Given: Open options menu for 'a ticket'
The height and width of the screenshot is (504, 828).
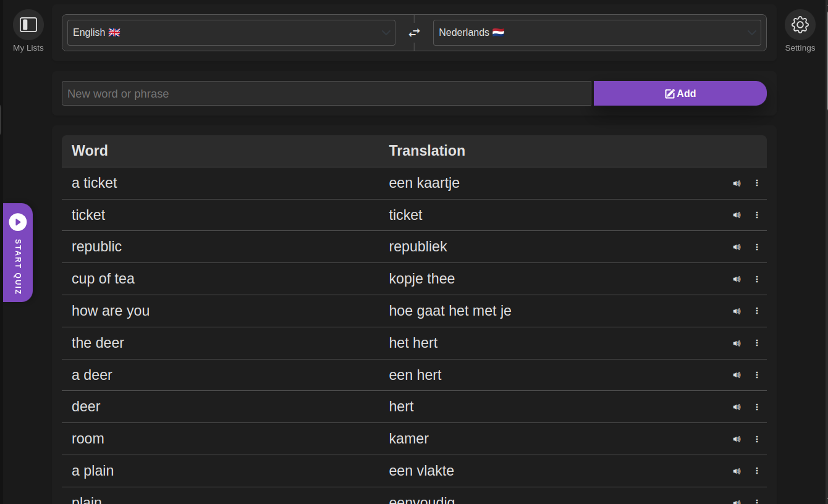Looking at the screenshot, I should click(757, 183).
